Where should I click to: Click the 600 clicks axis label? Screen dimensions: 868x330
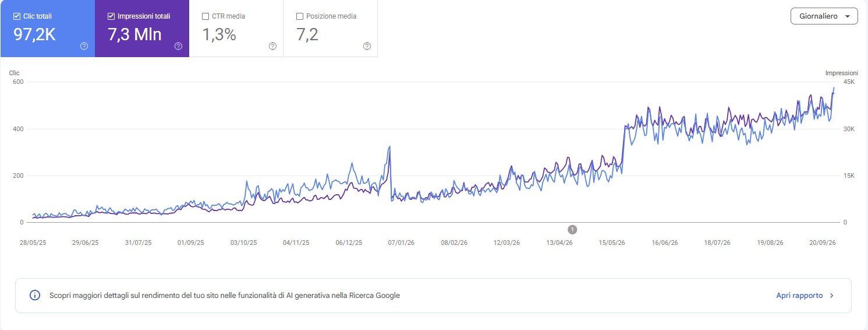[x=18, y=82]
